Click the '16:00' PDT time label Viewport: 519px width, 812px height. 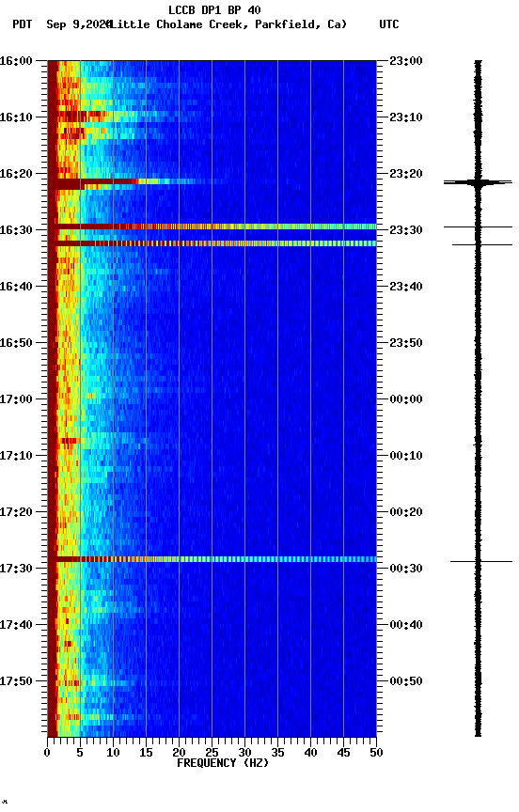tap(16, 61)
